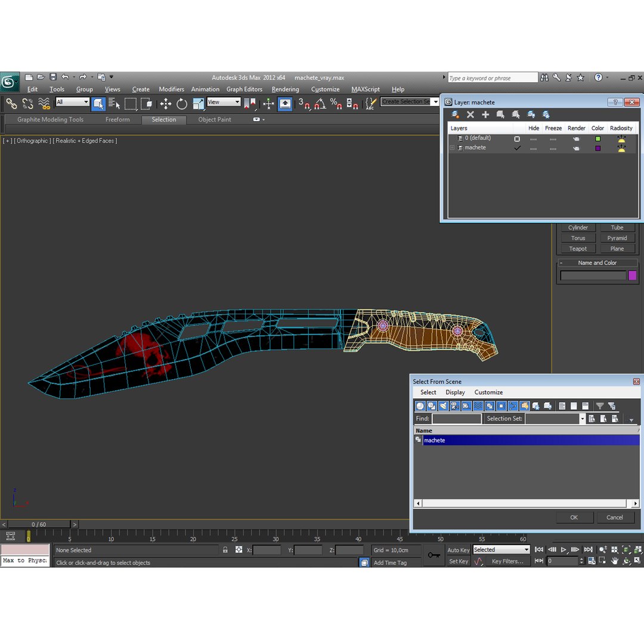This screenshot has height=644, width=644.
Task: Click the Pyramid primitive button
Action: pyautogui.click(x=617, y=238)
